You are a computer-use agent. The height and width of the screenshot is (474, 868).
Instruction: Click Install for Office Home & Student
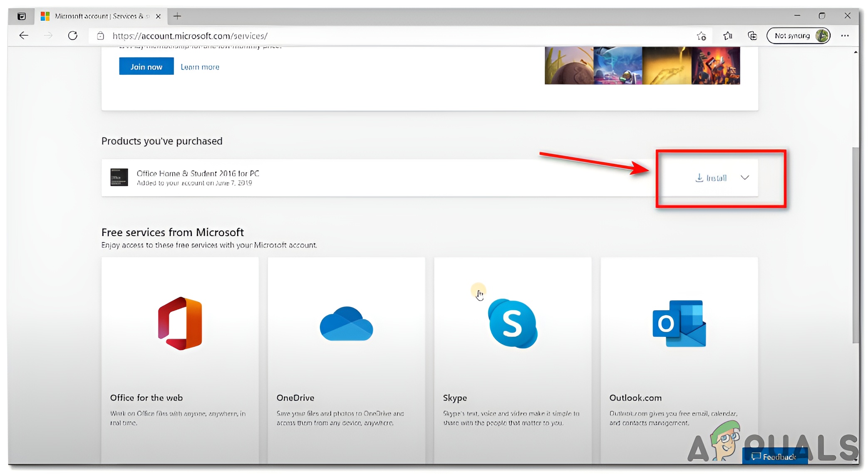[x=711, y=178]
